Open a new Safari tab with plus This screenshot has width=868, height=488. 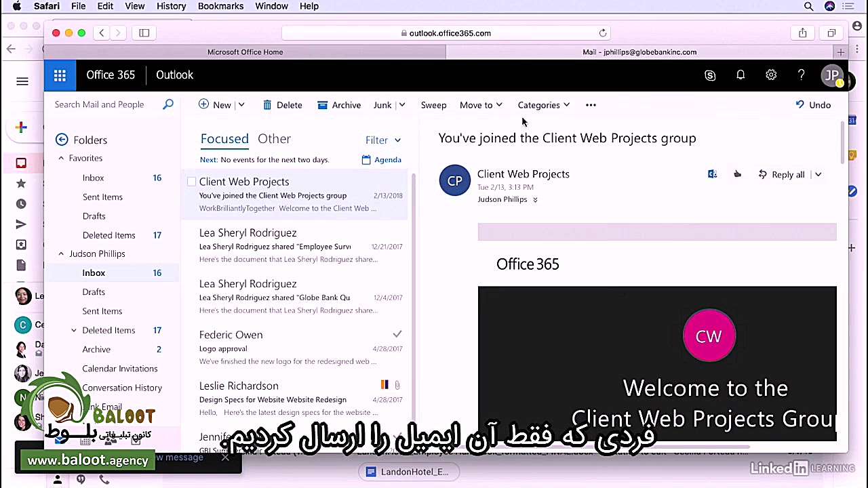tap(841, 52)
